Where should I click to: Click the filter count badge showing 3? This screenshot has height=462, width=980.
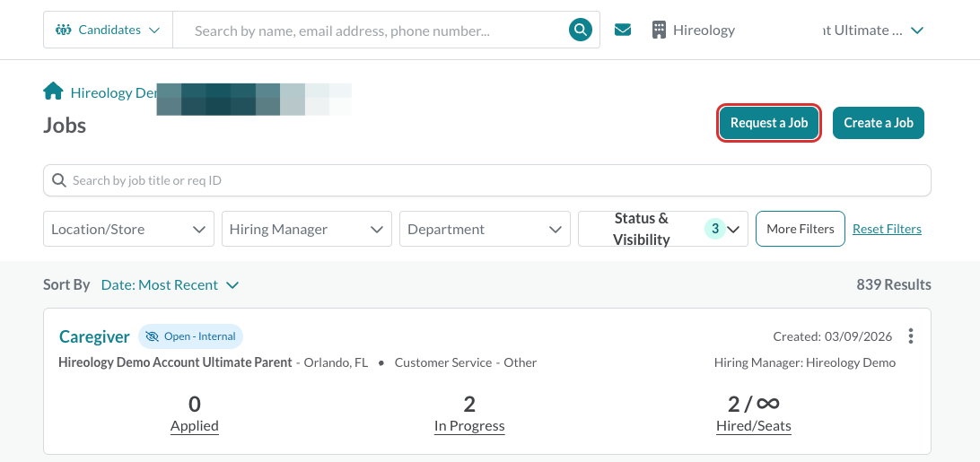point(714,229)
